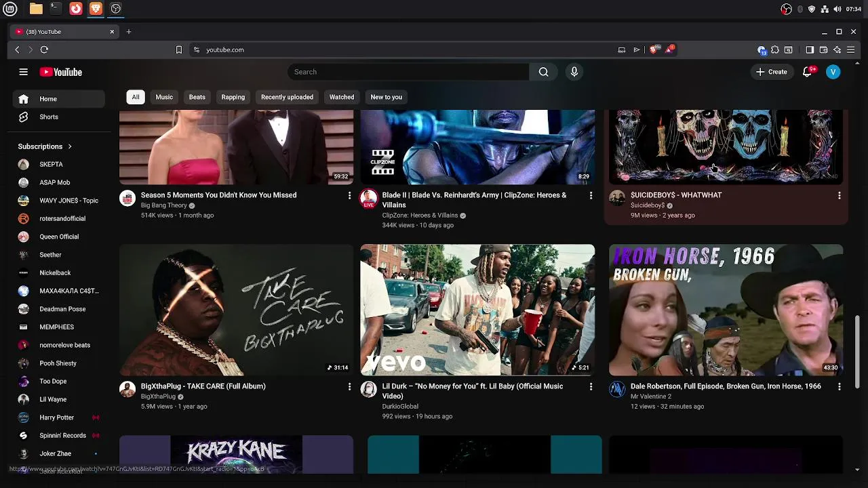Bookmark this page icon
Viewport: 868px width, 488px height.
click(179, 49)
